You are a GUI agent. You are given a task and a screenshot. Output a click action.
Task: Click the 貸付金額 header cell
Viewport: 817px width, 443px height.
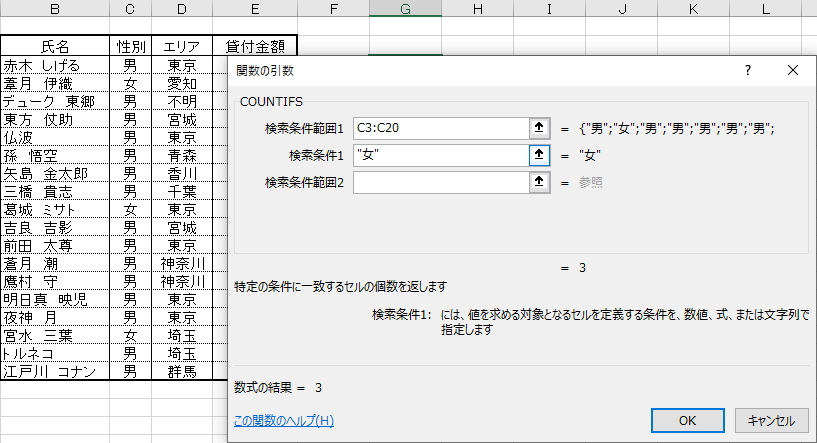(x=255, y=46)
